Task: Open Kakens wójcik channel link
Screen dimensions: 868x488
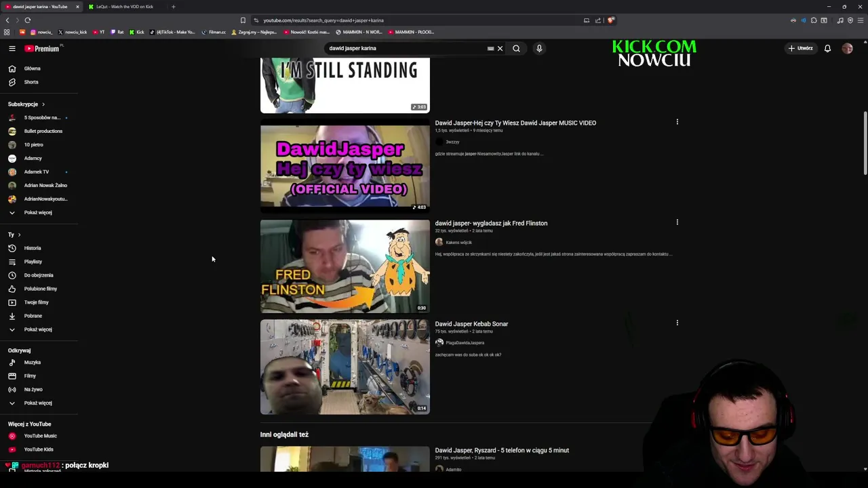Action: (x=458, y=242)
